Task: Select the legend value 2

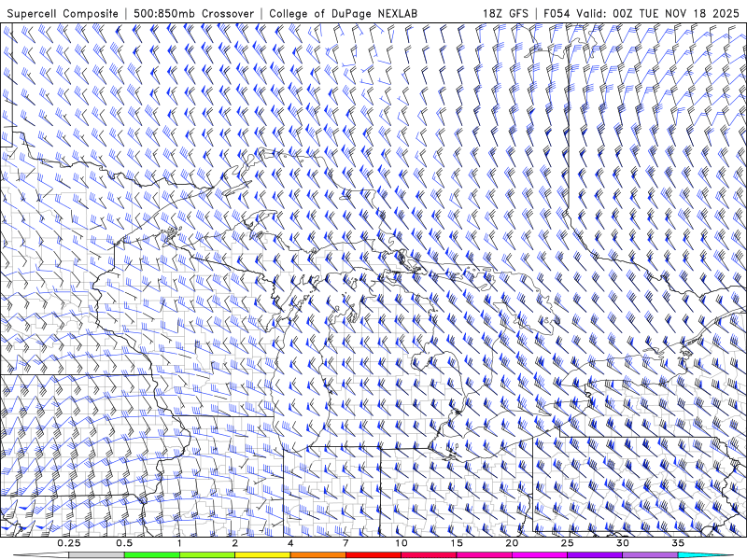Action: pyautogui.click(x=235, y=543)
